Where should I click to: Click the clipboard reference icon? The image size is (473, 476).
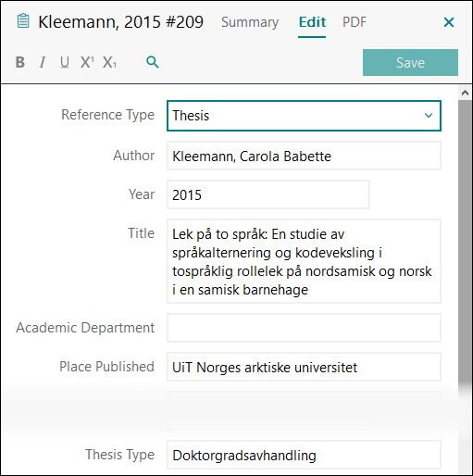click(x=23, y=21)
